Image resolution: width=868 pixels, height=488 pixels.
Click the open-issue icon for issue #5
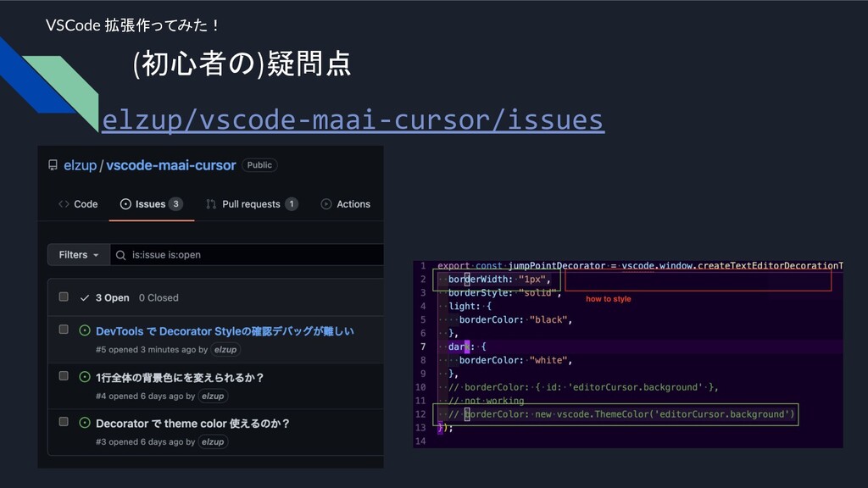point(85,330)
